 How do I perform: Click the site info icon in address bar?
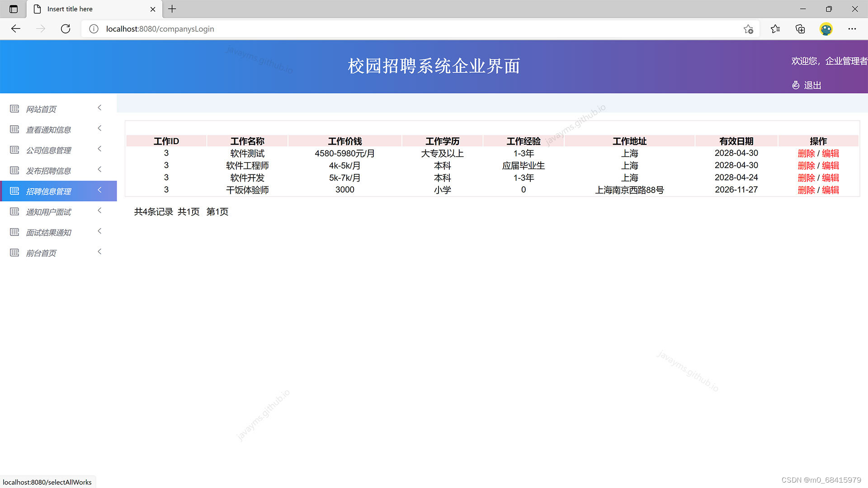pos(94,28)
